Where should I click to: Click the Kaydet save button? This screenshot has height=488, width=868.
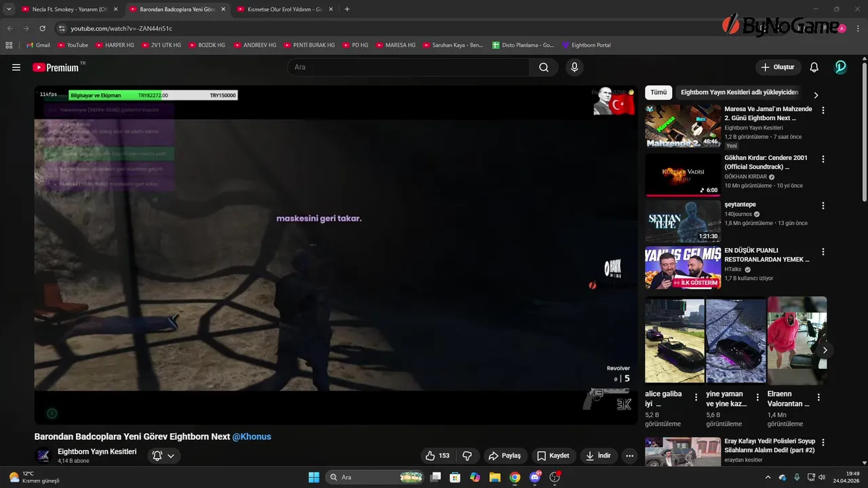pyautogui.click(x=553, y=456)
